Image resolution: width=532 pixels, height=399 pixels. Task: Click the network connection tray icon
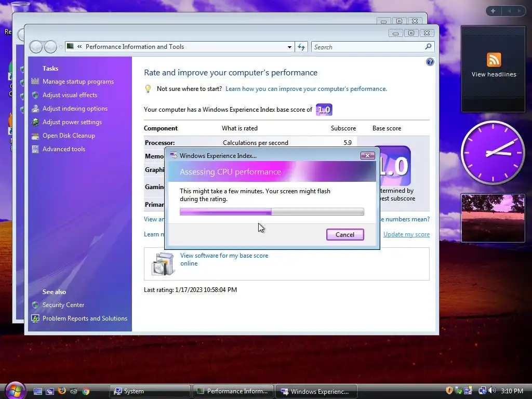pyautogui.click(x=482, y=391)
